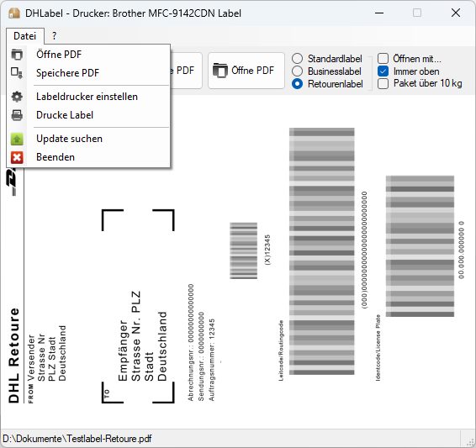The height and width of the screenshot is (448, 476).
Task: Click the save-PDF icon beside Speichere PDF
Action: tap(17, 73)
